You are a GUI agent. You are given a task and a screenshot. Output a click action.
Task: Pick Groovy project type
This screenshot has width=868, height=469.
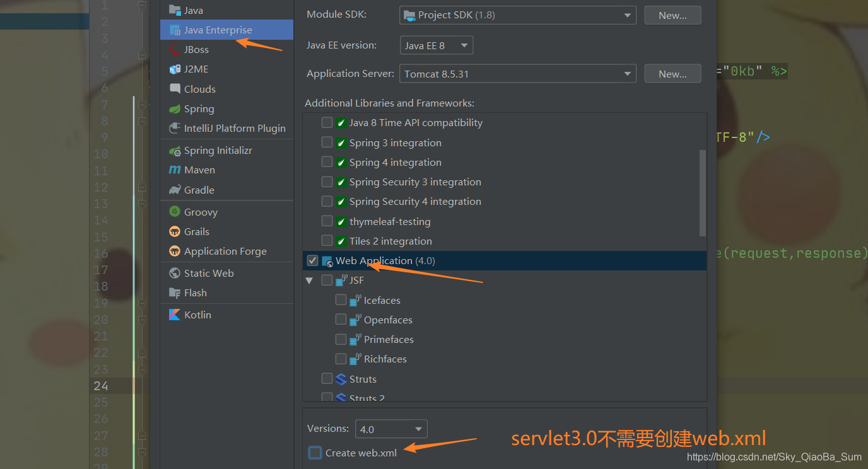coord(226,212)
